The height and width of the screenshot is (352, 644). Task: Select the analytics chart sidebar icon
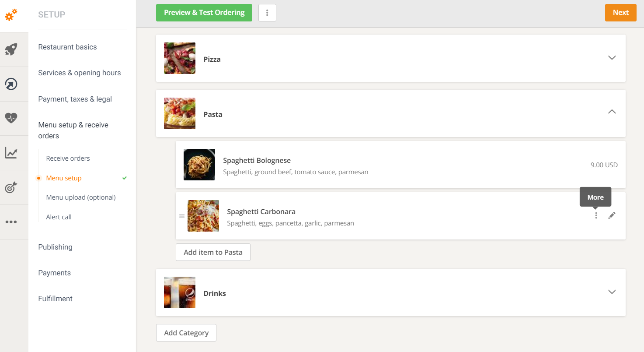[x=11, y=153]
